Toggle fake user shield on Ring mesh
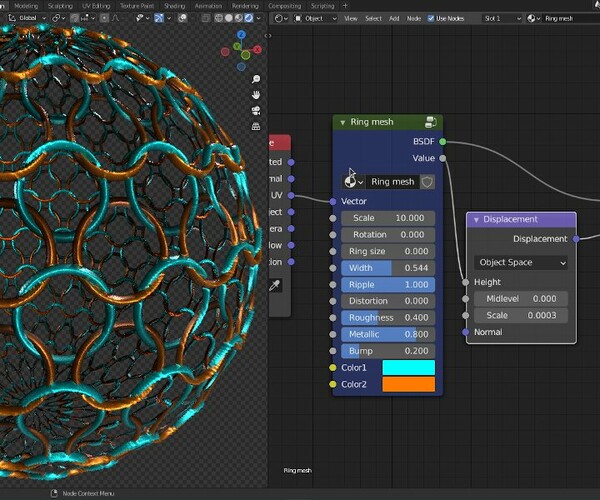600x500 pixels. (427, 182)
